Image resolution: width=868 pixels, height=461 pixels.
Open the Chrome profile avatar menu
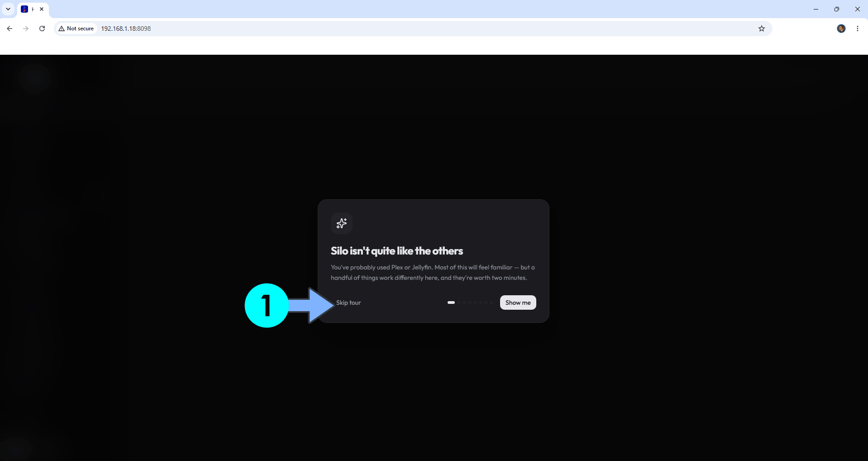click(x=841, y=29)
